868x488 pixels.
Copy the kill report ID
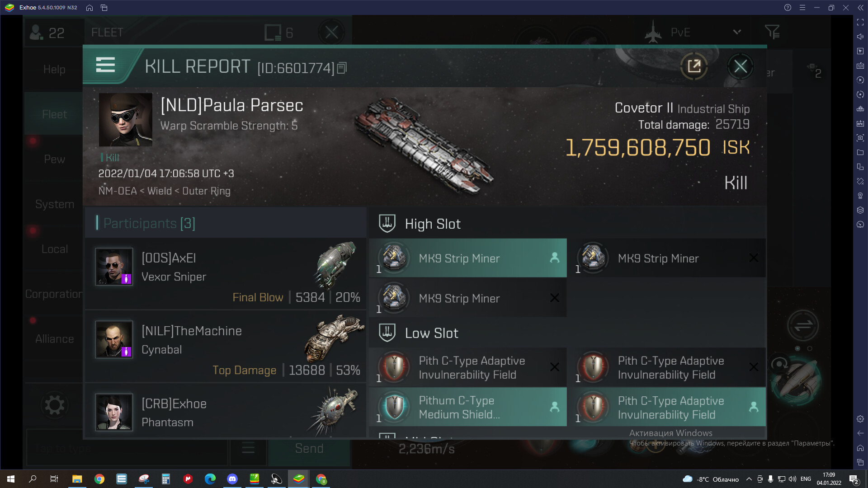pyautogui.click(x=342, y=68)
